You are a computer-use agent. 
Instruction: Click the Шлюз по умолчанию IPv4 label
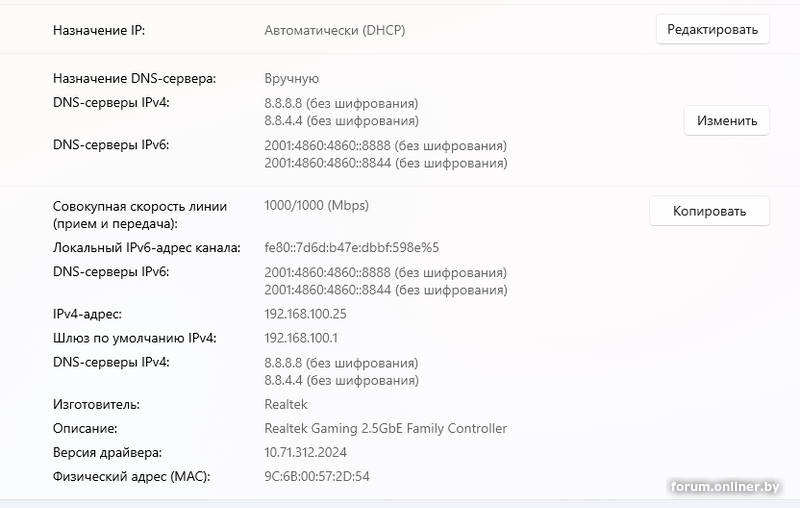pos(134,338)
